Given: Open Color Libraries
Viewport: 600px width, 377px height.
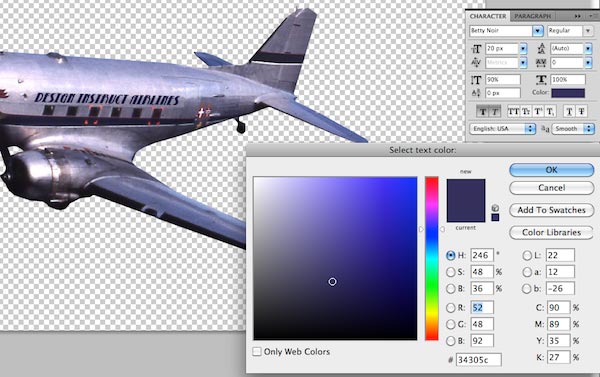Looking at the screenshot, I should 551,232.
